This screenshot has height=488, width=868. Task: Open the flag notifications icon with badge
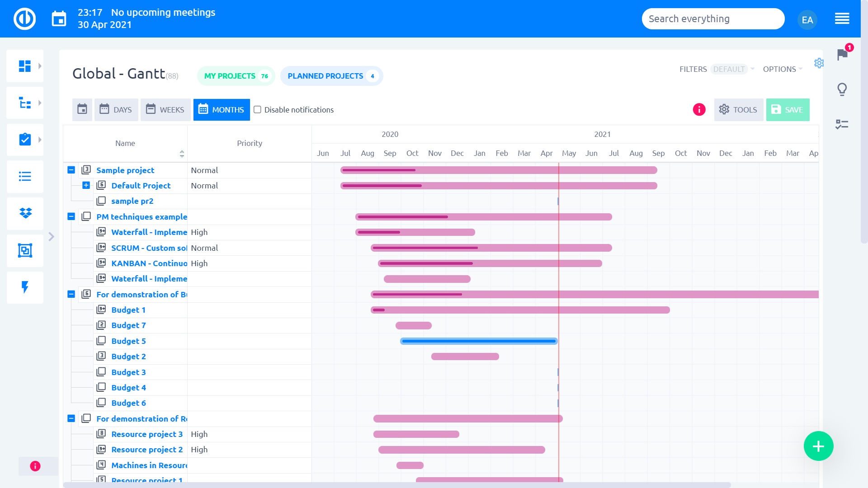point(842,55)
